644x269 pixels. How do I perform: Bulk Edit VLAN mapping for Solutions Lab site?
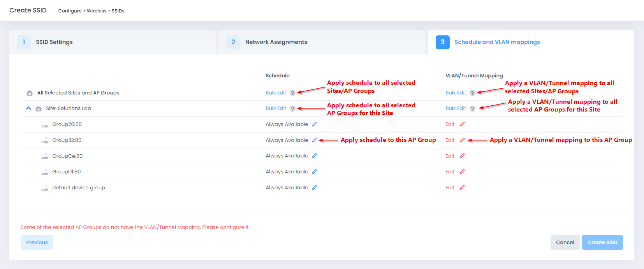tap(456, 108)
